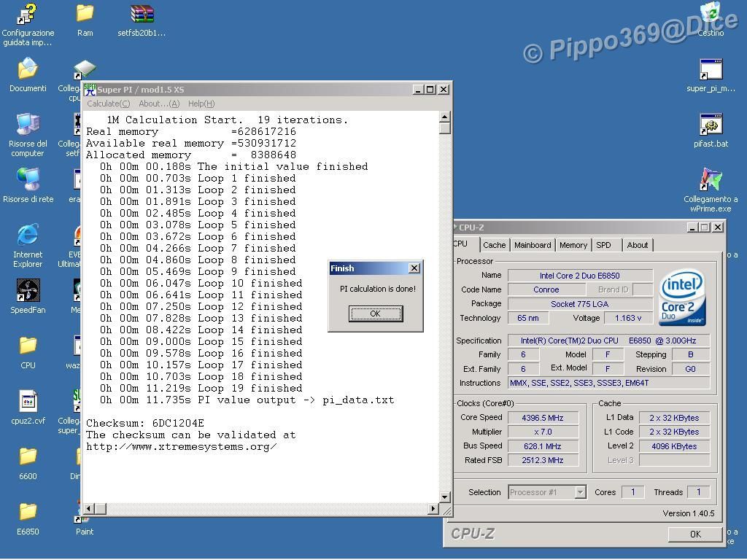Click the Super PI vertical scrollbar thumb

click(444, 128)
